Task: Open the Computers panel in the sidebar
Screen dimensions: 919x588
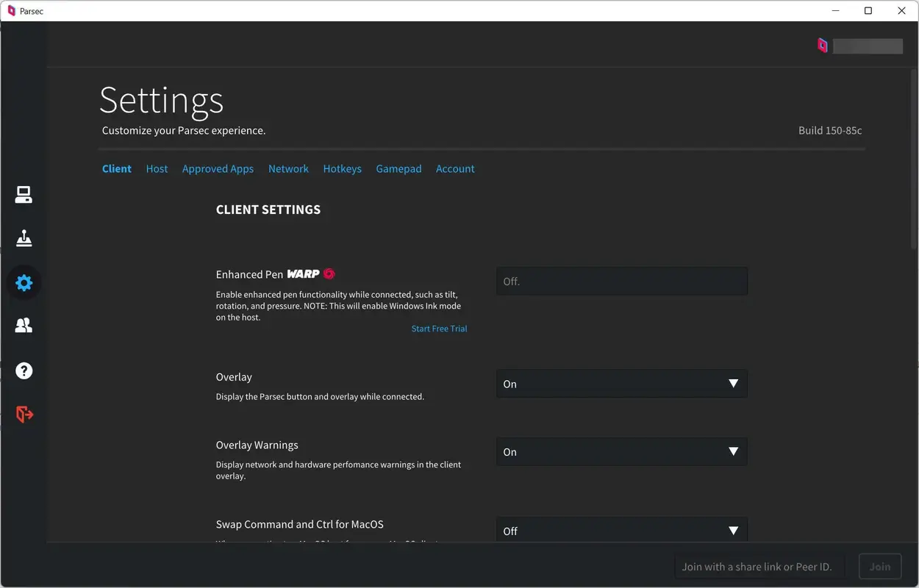Action: pos(24,193)
